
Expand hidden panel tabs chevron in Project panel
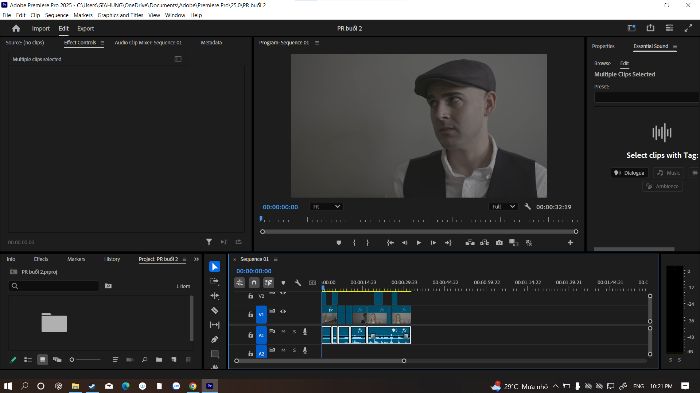(196, 259)
